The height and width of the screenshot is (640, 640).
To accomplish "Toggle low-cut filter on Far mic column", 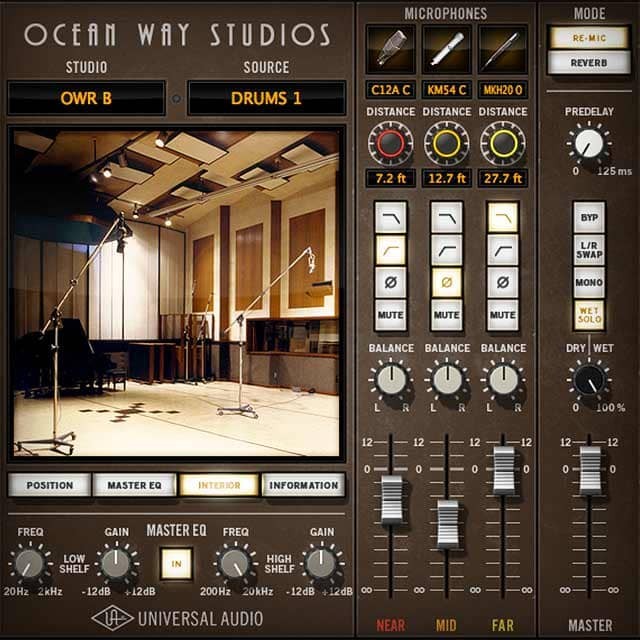I will point(502,249).
